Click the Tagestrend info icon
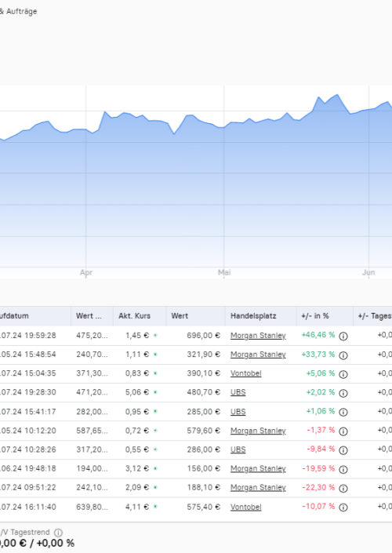 tap(58, 532)
